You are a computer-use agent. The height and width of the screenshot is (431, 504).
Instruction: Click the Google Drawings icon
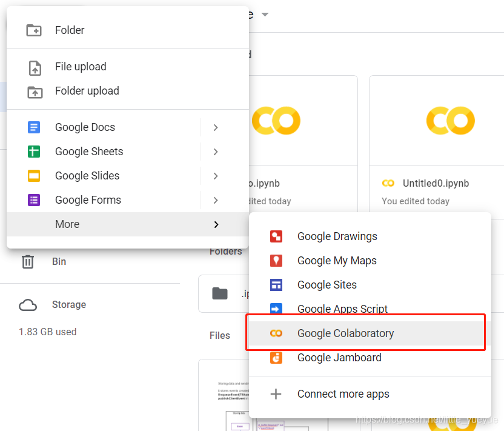point(276,236)
